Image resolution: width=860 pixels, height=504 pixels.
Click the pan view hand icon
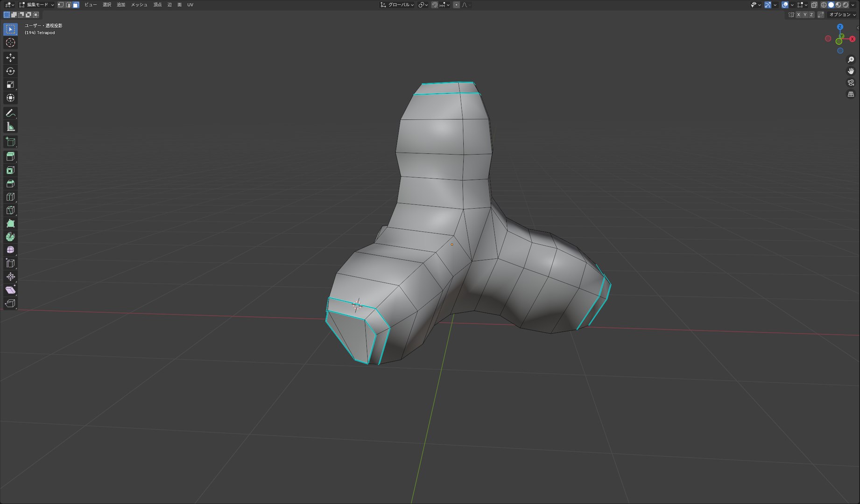[851, 71]
